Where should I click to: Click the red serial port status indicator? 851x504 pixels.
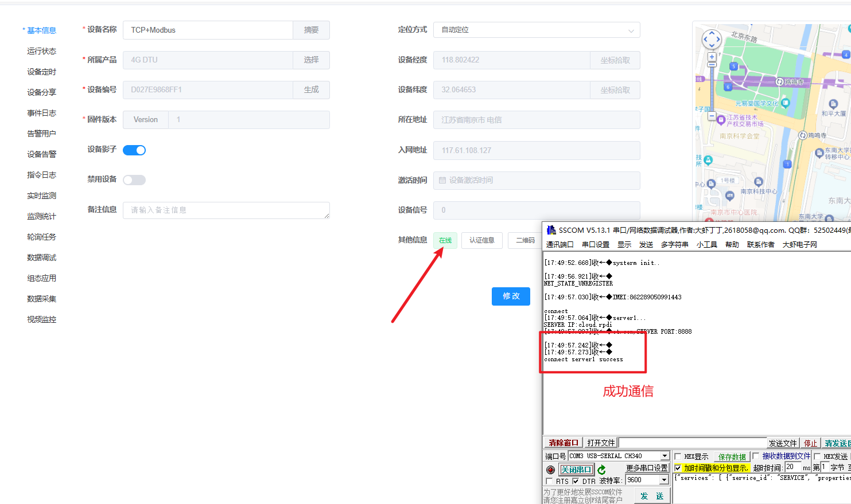pyautogui.click(x=551, y=470)
